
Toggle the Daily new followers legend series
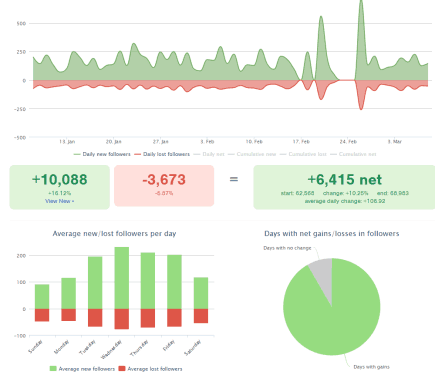(x=102, y=154)
